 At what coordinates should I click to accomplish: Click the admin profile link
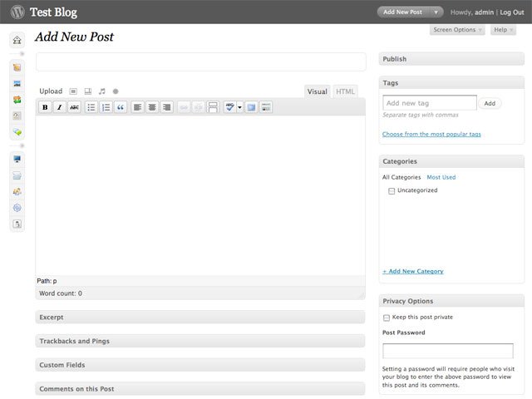pyautogui.click(x=484, y=12)
